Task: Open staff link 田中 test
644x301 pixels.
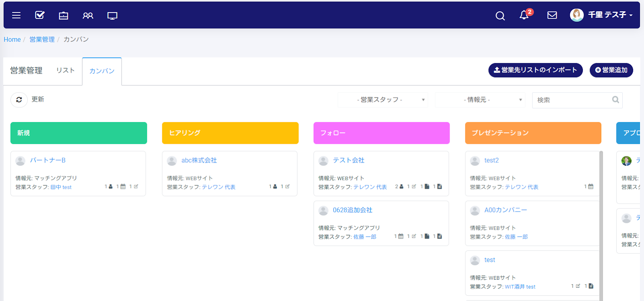Action: click(61, 187)
